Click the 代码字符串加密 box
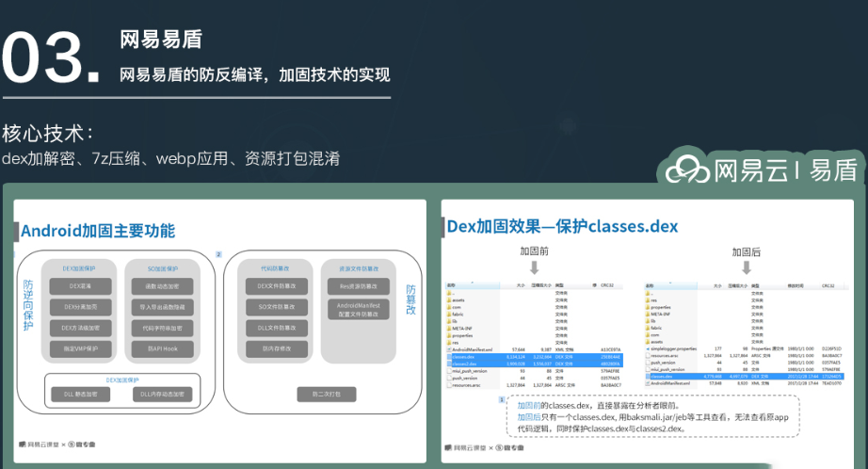This screenshot has height=469, width=868. (x=162, y=328)
